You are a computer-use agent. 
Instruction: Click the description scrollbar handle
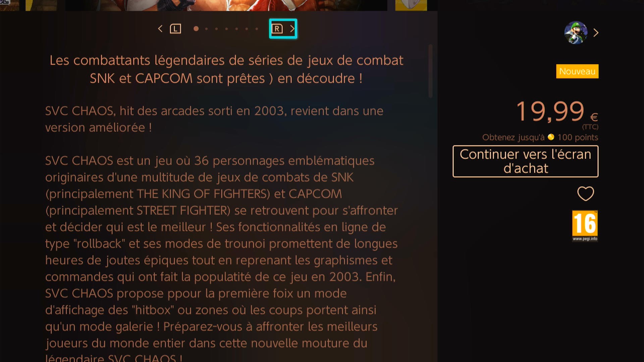coord(430,71)
